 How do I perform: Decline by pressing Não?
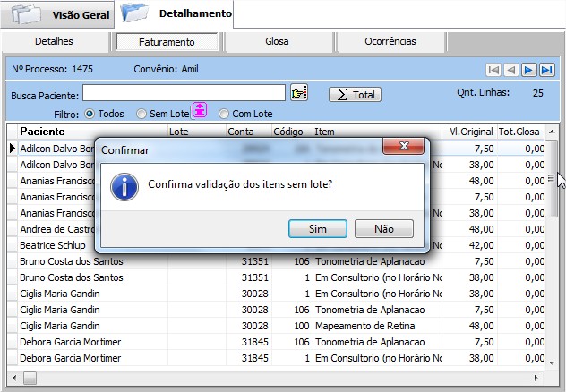[x=383, y=229]
